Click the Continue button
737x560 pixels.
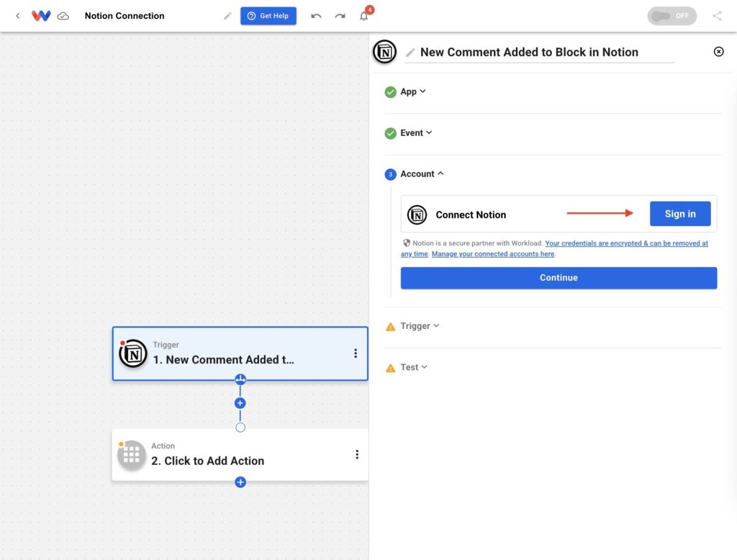click(x=559, y=278)
